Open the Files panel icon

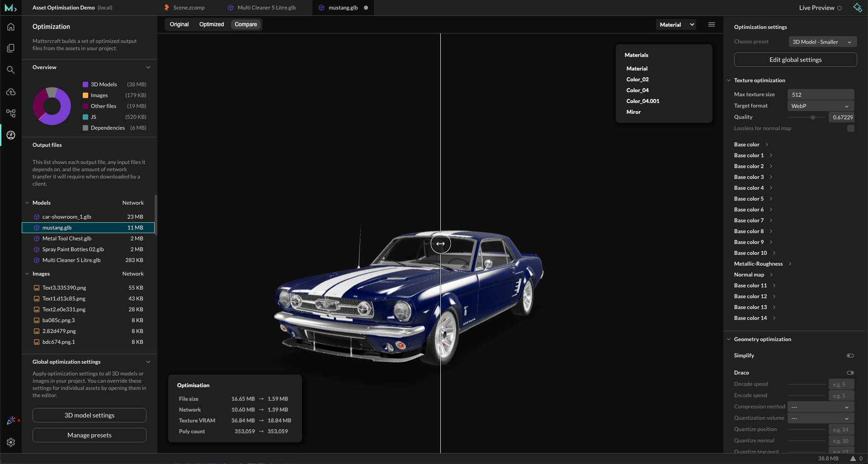[x=11, y=48]
